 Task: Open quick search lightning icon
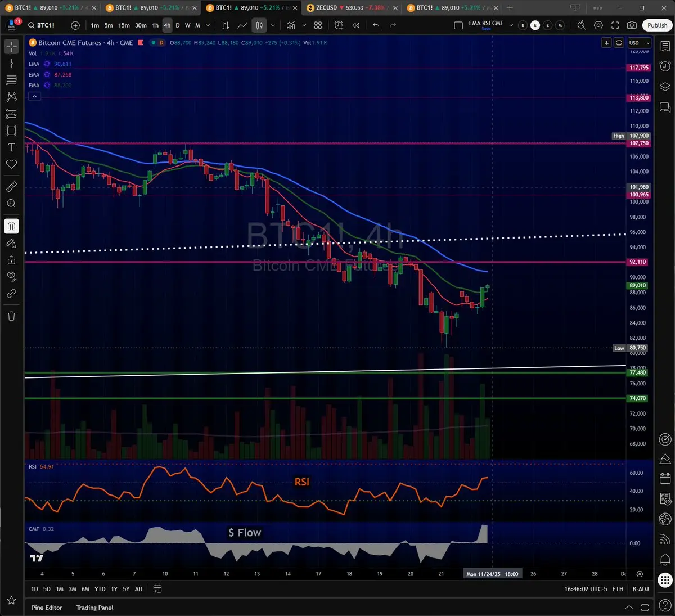click(582, 25)
